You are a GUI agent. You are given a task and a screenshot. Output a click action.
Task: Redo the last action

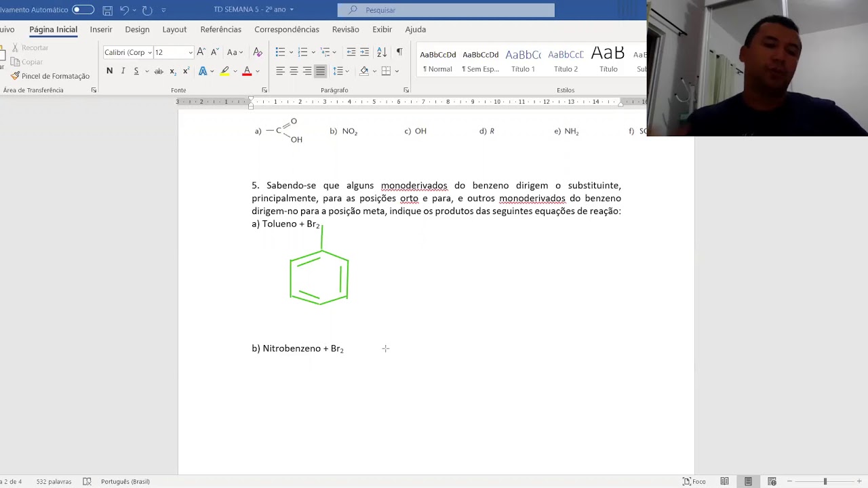tap(147, 10)
